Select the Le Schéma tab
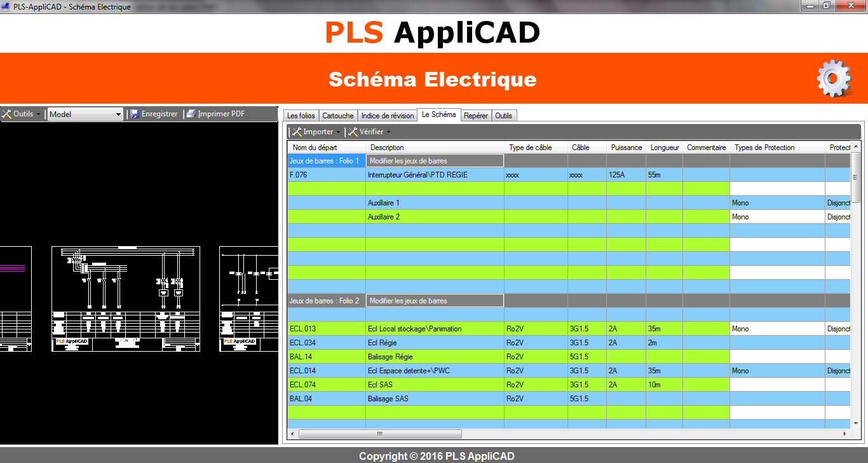 [x=438, y=114]
